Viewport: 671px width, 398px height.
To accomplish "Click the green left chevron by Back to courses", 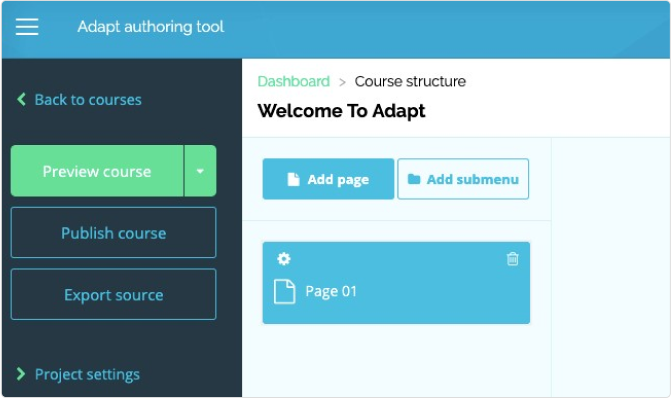I will pos(21,99).
